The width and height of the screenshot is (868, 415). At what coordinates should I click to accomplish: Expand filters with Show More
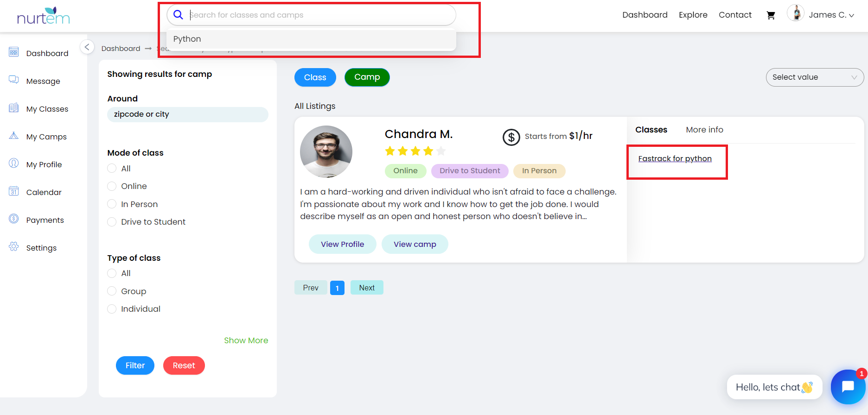click(246, 340)
